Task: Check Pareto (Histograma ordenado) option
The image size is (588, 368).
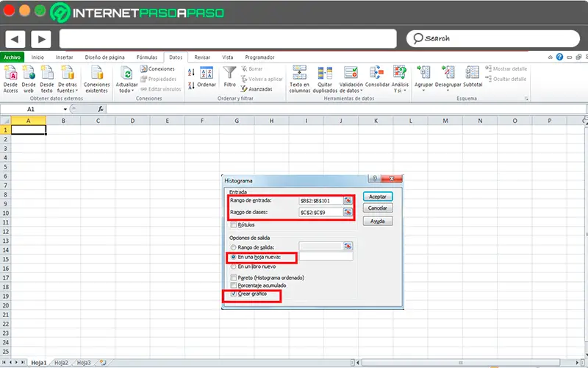Action: tap(234, 277)
